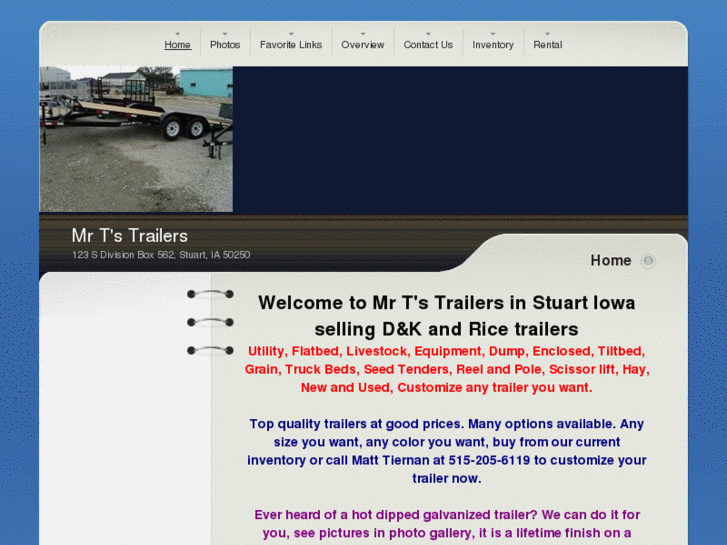Click the Mr T's Trailers site title
Screen dimensions: 727x545
point(130,236)
